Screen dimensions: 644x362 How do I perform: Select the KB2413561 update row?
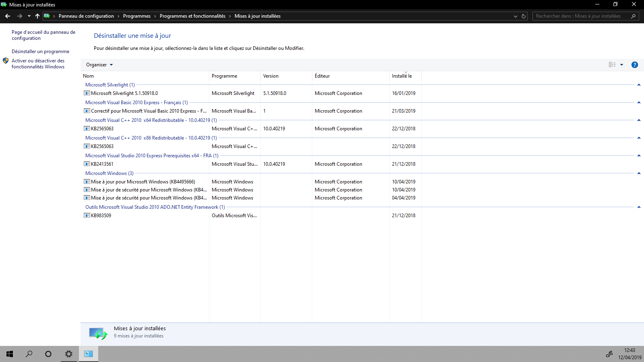[x=252, y=164]
